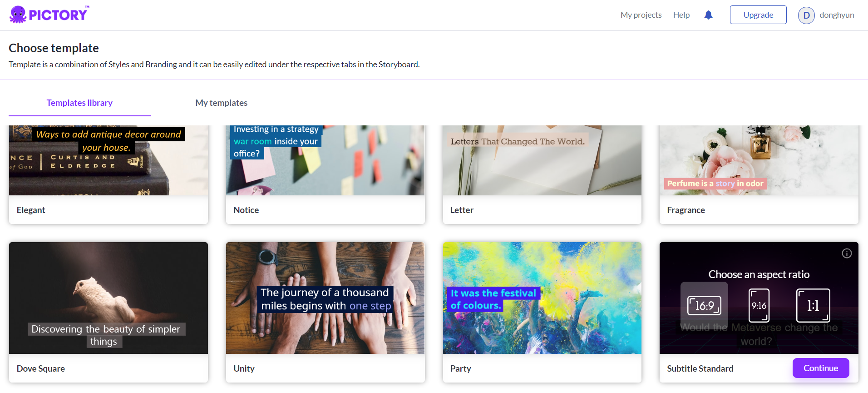Choose the Elegant template

coord(108,174)
